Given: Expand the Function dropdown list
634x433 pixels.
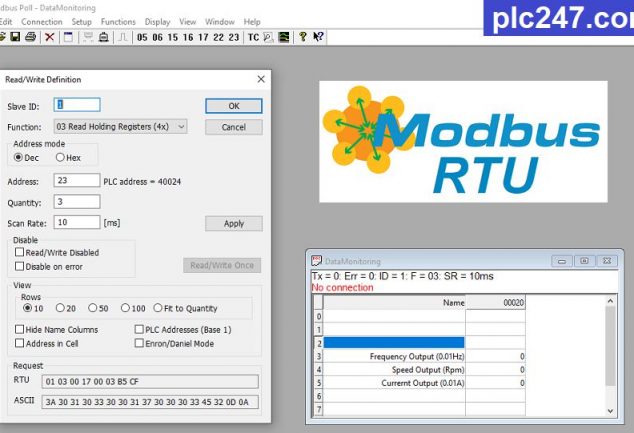Looking at the screenshot, I should tap(181, 127).
